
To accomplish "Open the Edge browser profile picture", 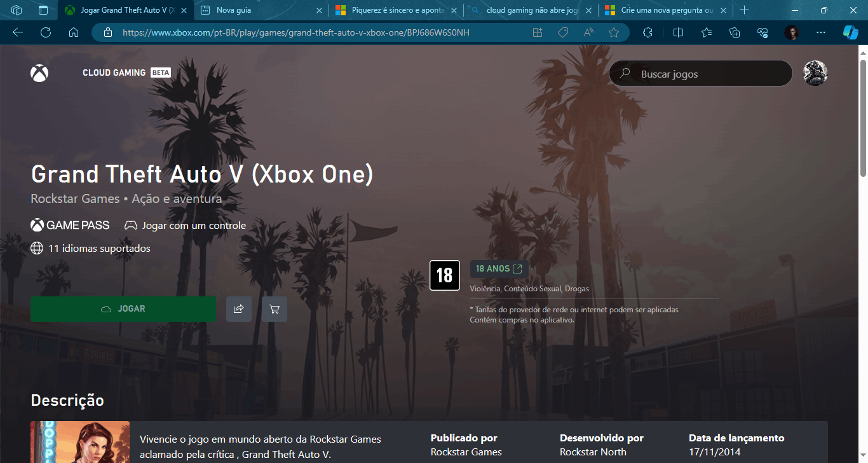I will point(791,32).
